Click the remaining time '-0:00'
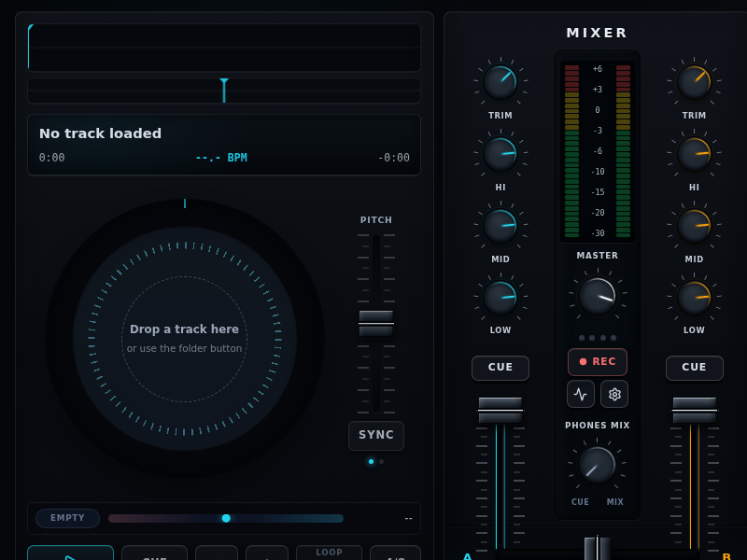747x560 pixels. [x=393, y=158]
